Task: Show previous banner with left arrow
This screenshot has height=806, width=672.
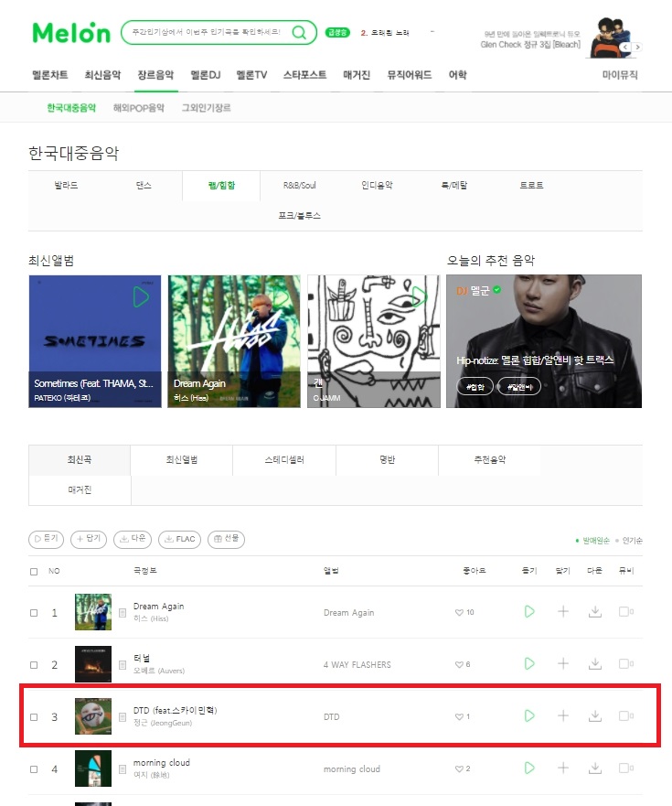Action: point(624,47)
